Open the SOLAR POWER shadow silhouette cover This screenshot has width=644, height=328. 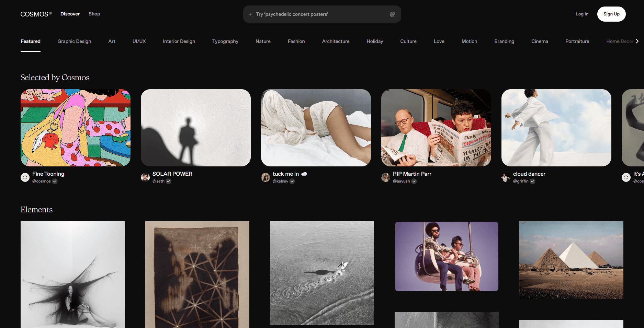click(x=196, y=128)
